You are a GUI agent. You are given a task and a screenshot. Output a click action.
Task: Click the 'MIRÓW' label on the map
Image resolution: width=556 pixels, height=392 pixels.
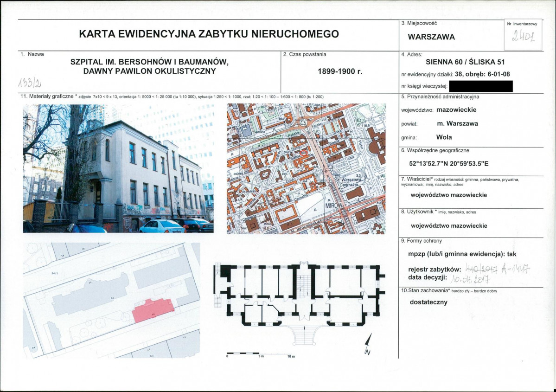tap(334, 206)
